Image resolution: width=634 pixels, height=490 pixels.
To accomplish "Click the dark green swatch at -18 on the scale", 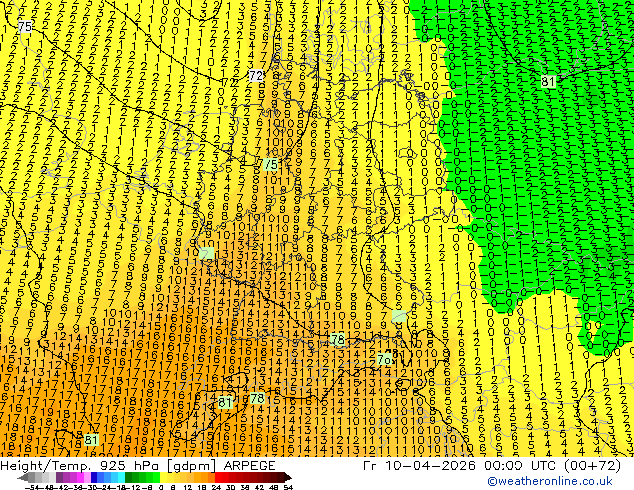I will pos(129,477).
